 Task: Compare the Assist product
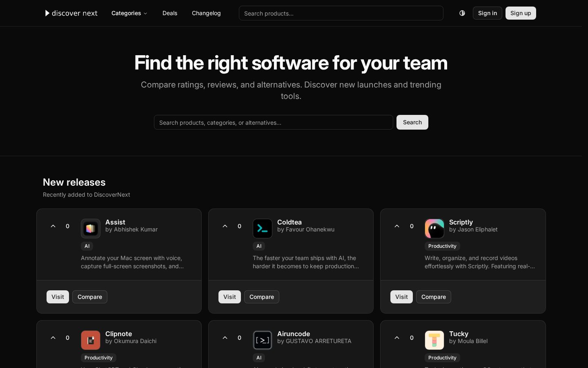click(x=90, y=297)
